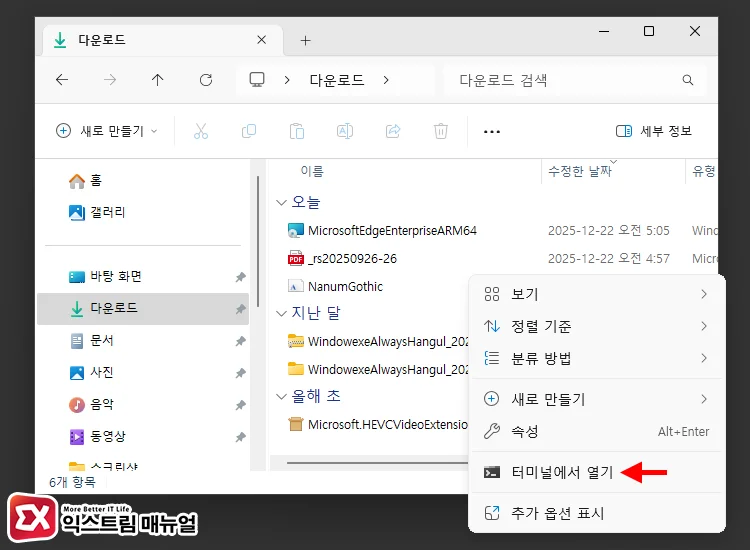Click the pin icon next to 음악
The image size is (750, 550).
tap(241, 405)
